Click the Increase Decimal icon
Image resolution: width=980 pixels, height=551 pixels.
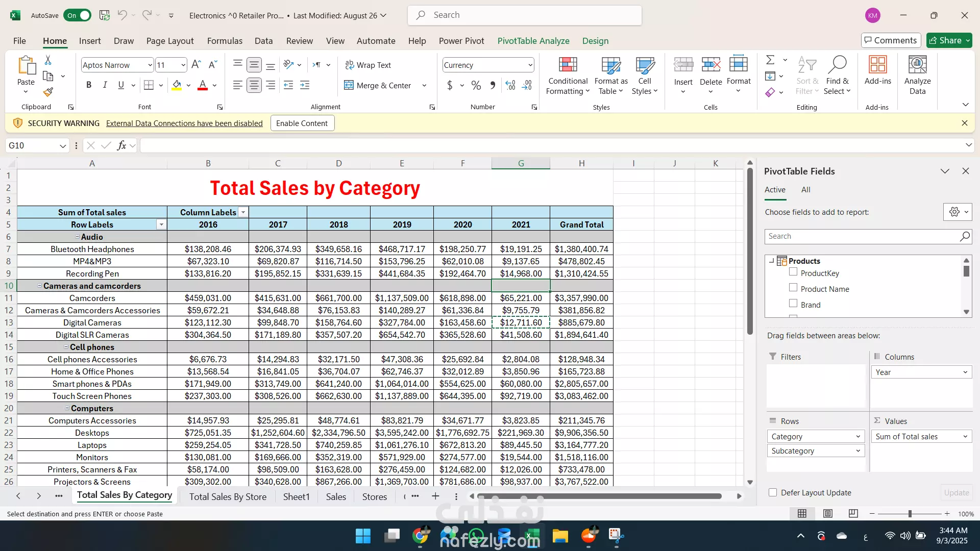tap(510, 85)
